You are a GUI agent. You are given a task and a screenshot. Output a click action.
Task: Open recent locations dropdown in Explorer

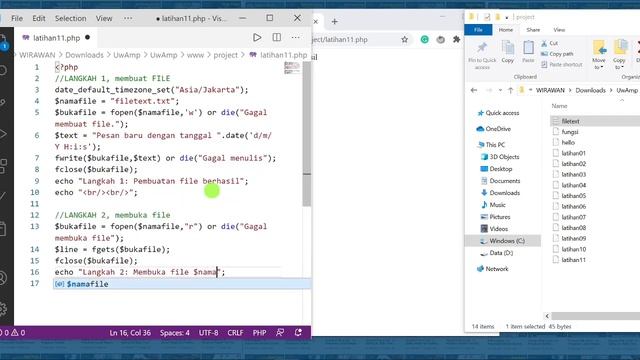point(500,90)
